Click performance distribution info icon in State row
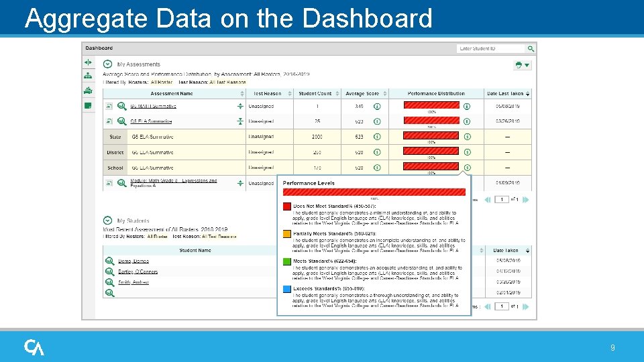 pyautogui.click(x=468, y=137)
